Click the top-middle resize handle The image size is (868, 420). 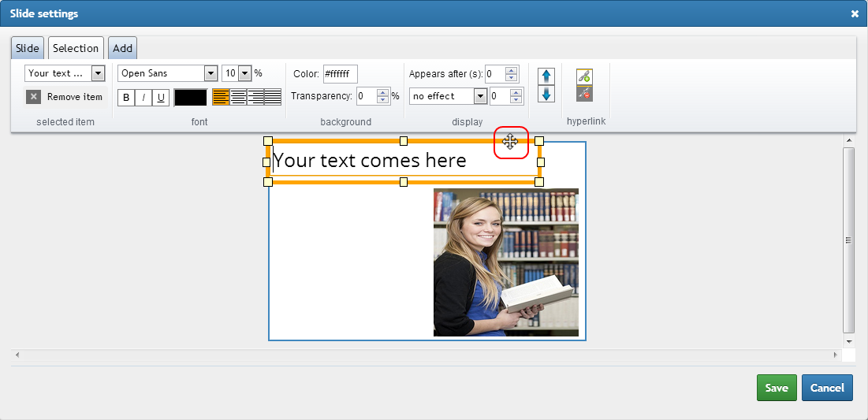click(404, 141)
